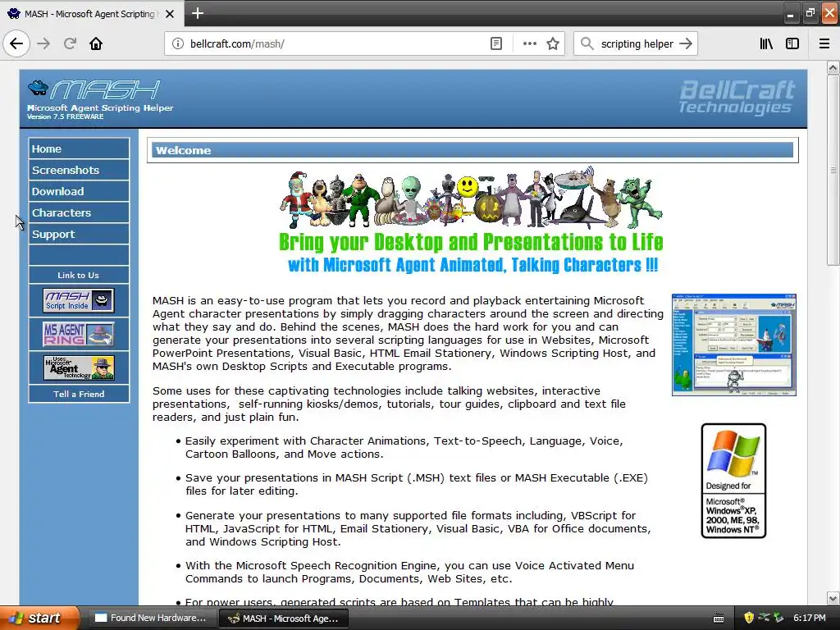Click the page scrollbar down arrow
840x630 pixels.
(x=833, y=598)
